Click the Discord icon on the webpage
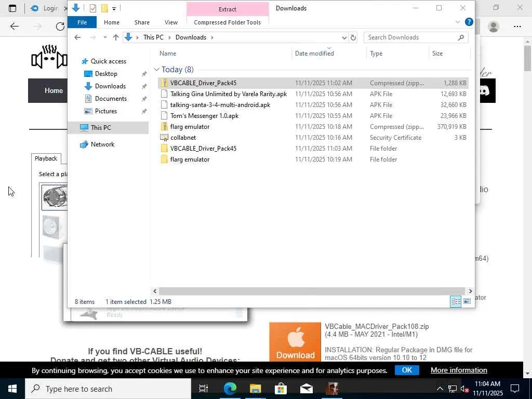This screenshot has width=532, height=399. click(485, 90)
